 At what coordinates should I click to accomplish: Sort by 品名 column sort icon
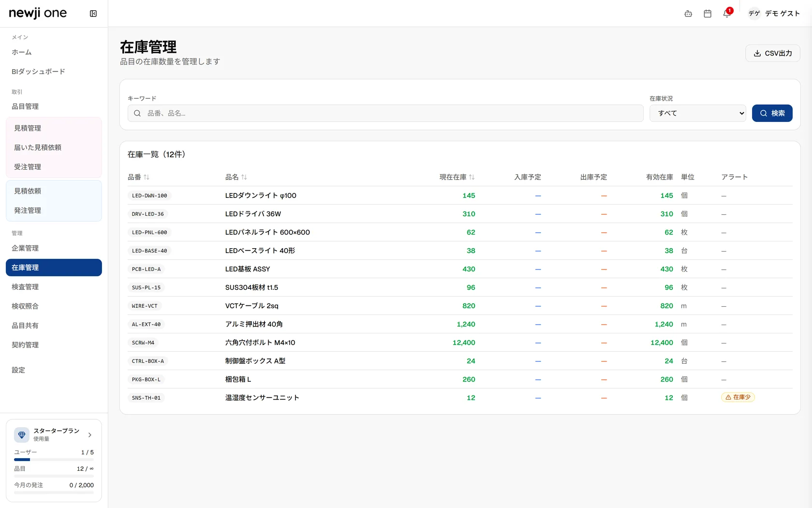coord(244,177)
